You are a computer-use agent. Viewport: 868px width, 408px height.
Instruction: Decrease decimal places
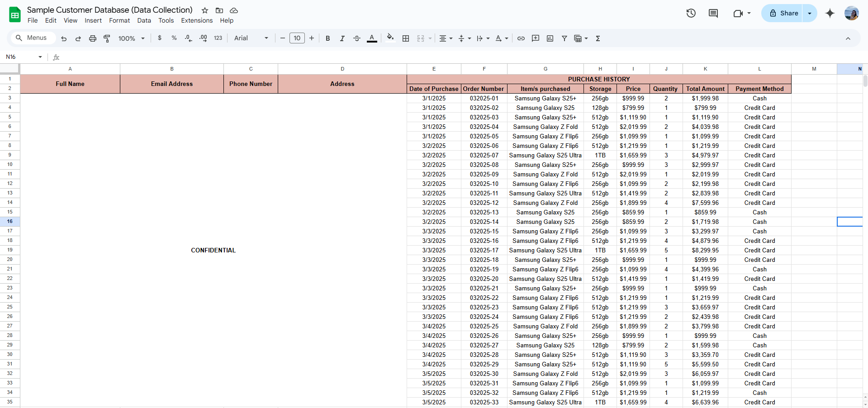click(x=189, y=38)
